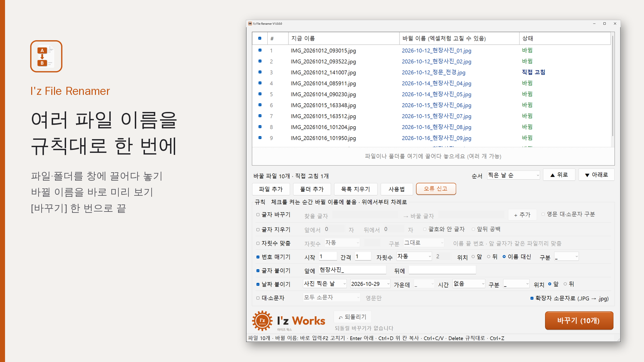
Task: Click the 지금 이름 column header
Action: [x=344, y=38]
